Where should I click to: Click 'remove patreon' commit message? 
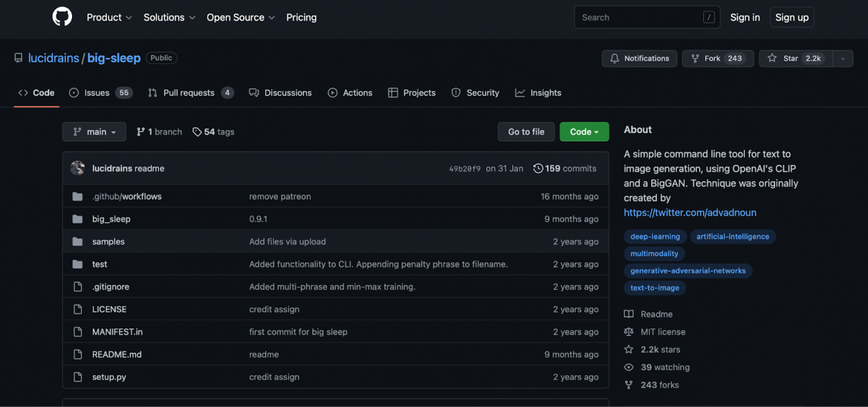pos(280,196)
